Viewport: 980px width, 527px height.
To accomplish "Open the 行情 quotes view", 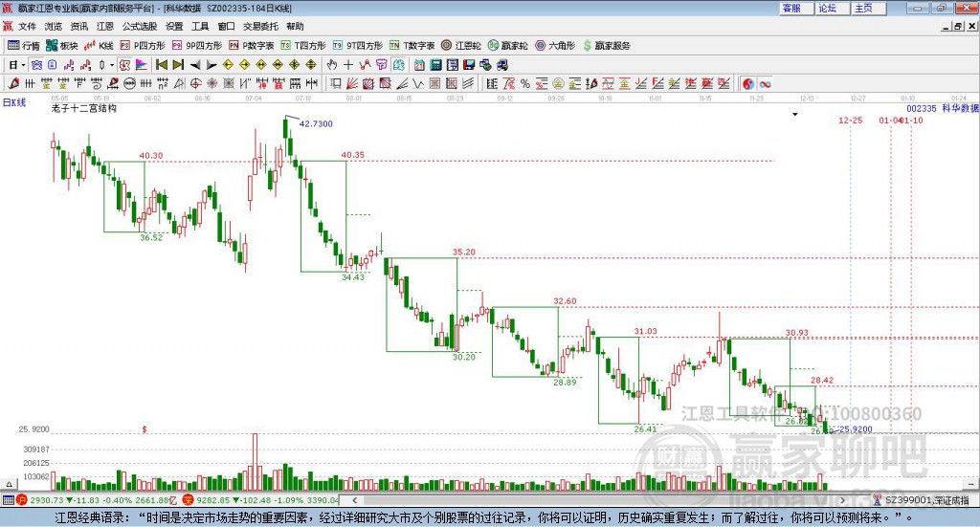I will point(24,46).
